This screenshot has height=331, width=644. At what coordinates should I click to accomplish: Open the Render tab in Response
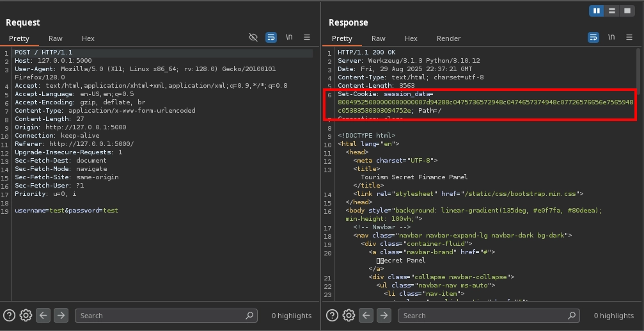pyautogui.click(x=448, y=38)
